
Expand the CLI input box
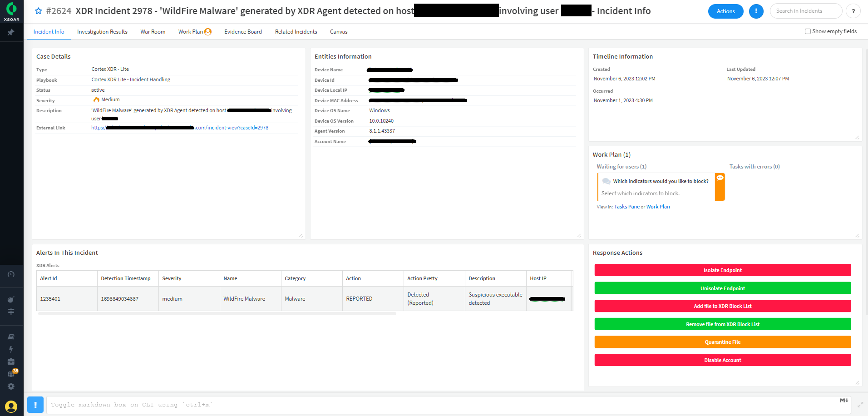click(860, 405)
